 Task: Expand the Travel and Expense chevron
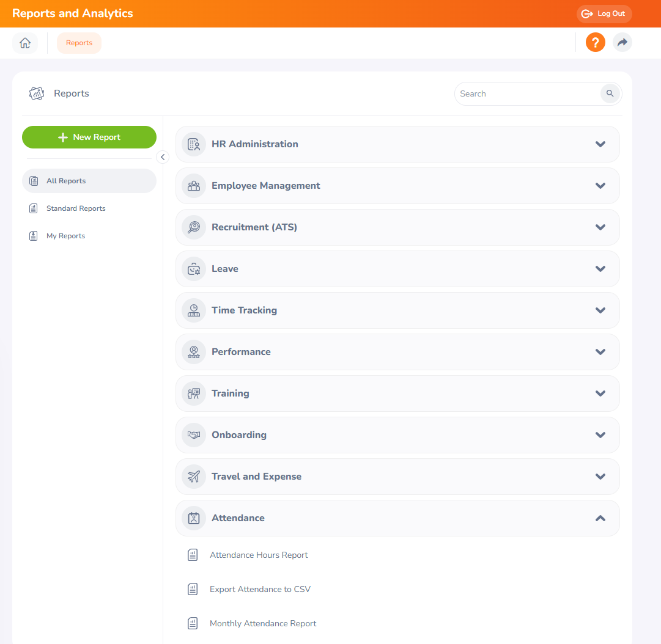click(600, 477)
